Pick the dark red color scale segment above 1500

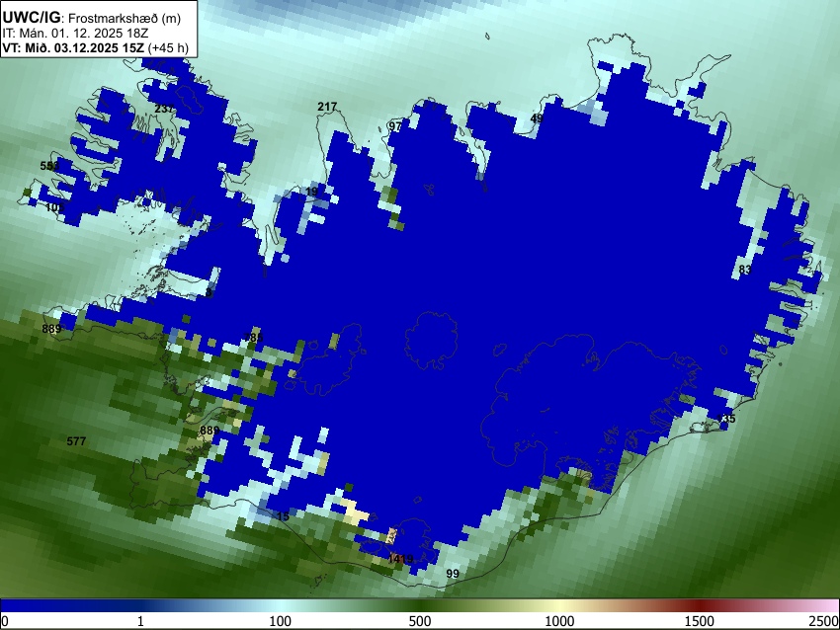pyautogui.click(x=700, y=605)
